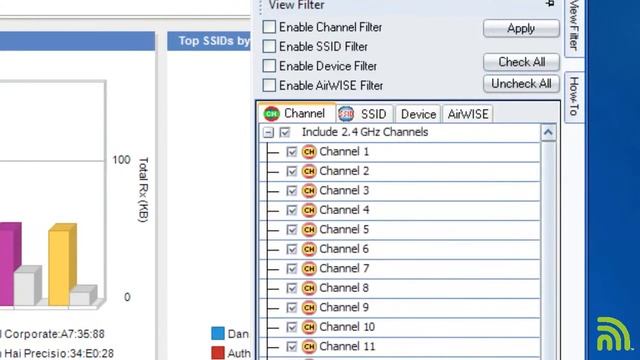
Task: Click the green wireless signal logo
Action: (x=613, y=334)
